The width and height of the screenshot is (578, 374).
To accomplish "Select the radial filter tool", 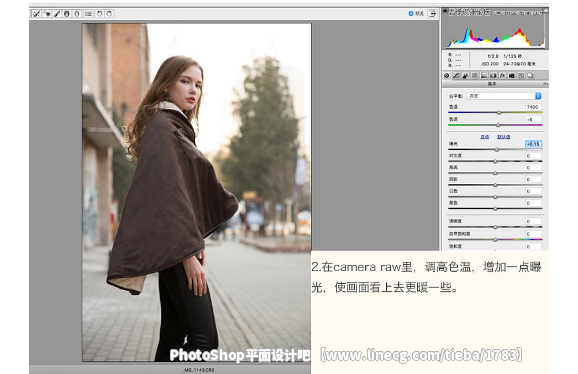I will coord(77,14).
